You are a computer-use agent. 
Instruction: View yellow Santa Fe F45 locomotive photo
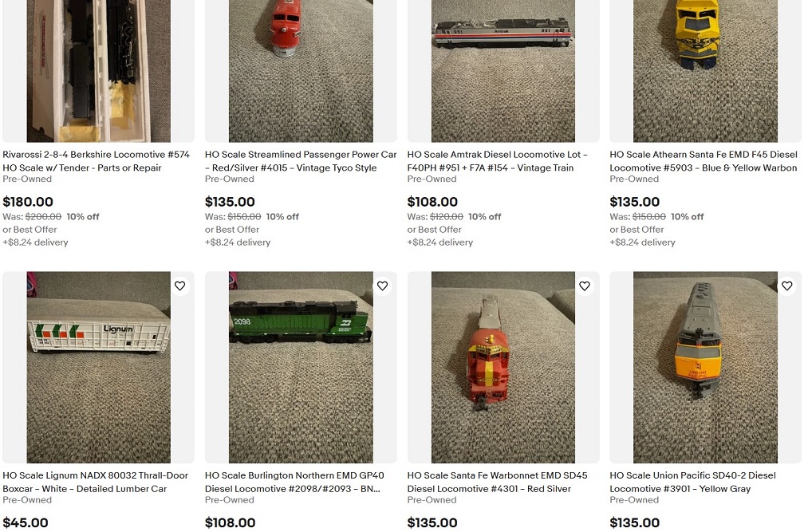pyautogui.click(x=706, y=71)
